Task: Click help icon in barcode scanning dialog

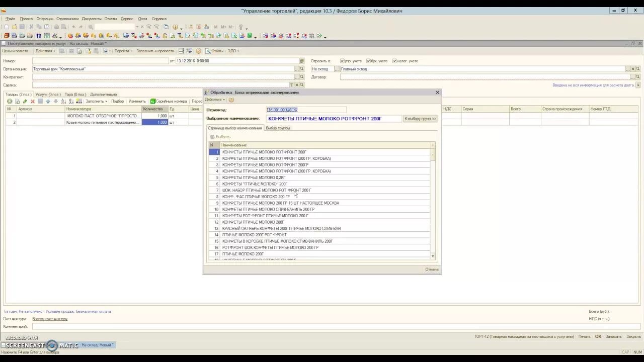Action: click(231, 100)
